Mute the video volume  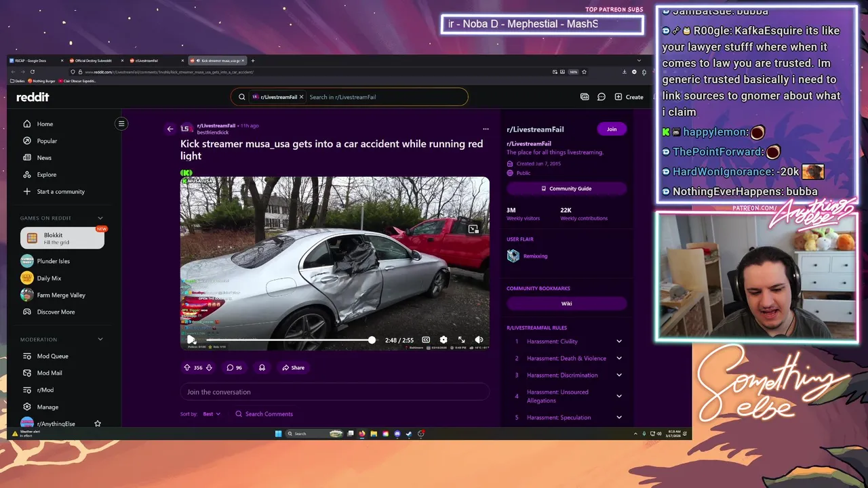click(x=479, y=340)
